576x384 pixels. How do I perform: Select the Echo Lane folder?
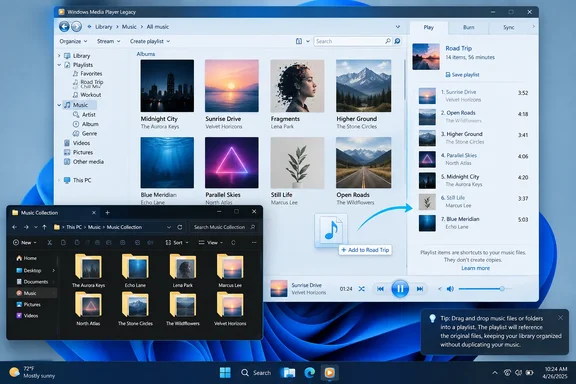[x=135, y=272]
